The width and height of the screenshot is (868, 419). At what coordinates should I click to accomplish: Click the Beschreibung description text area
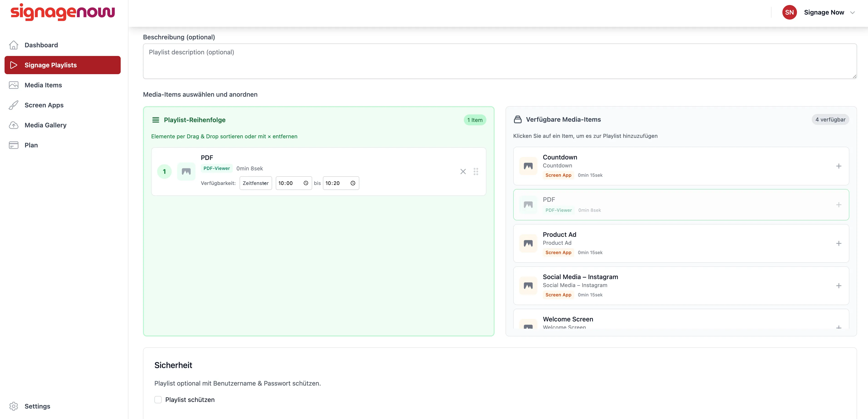pos(500,61)
